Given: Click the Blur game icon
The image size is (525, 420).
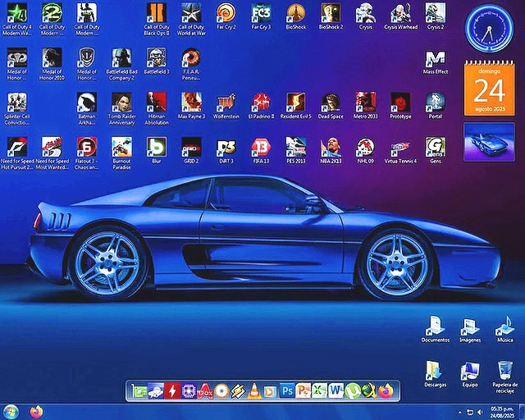Looking at the screenshot, I should [x=157, y=150].
